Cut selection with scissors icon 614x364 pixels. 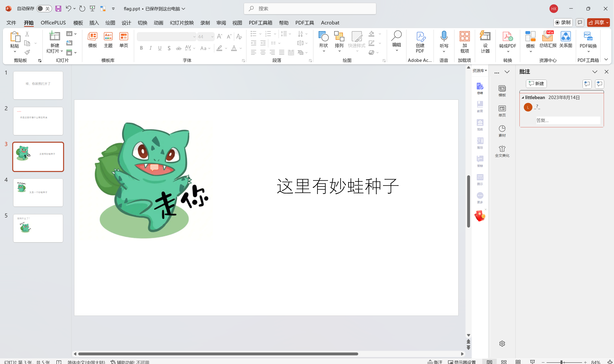click(27, 34)
